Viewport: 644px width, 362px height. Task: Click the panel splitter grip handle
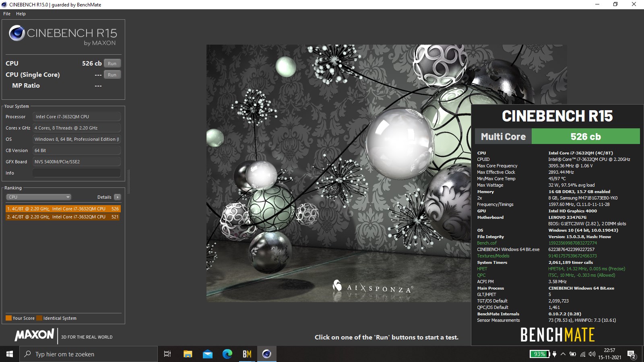(x=128, y=182)
